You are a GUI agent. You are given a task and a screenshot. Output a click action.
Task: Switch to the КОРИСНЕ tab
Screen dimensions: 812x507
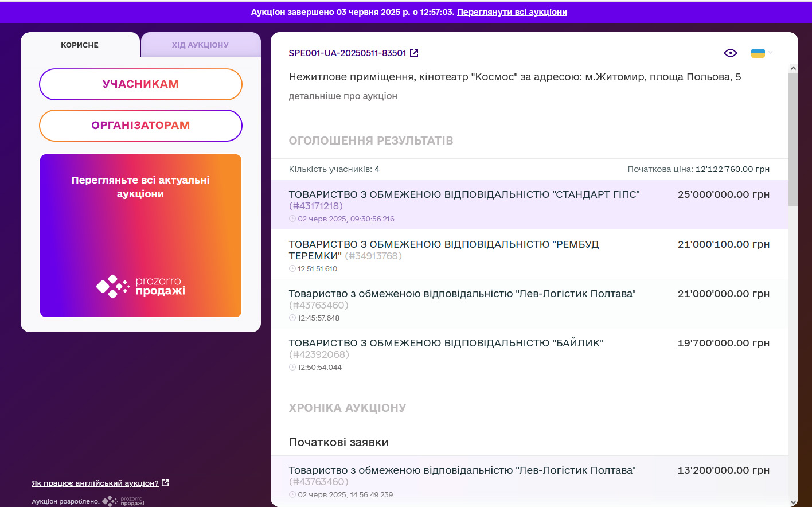click(80, 45)
